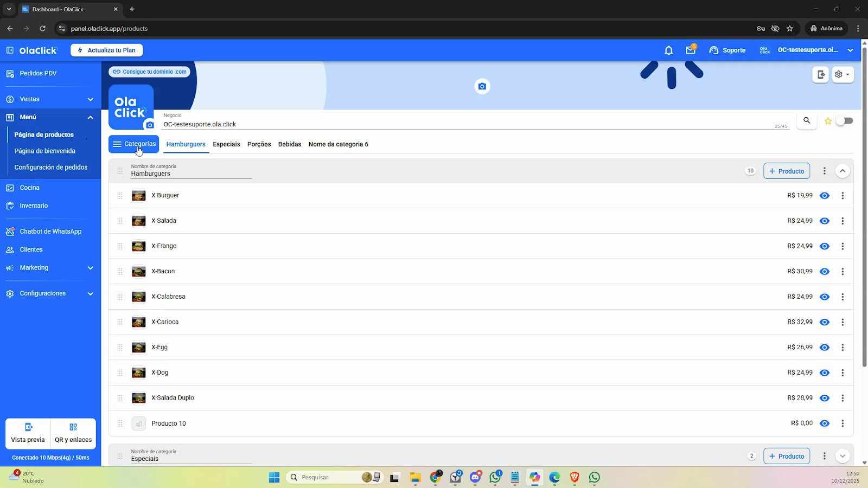The height and width of the screenshot is (488, 868).
Task: Expand the Especiais category section
Action: click(843, 456)
